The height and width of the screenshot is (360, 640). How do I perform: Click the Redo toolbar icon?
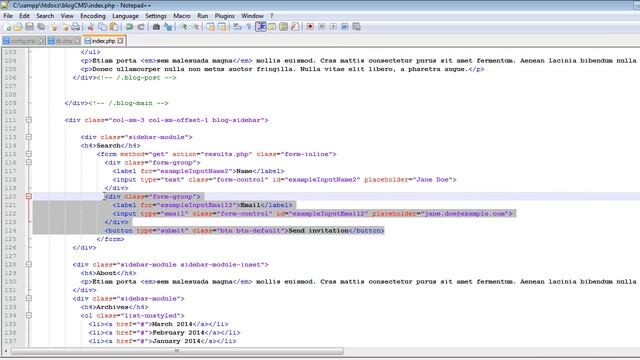pos(141,27)
